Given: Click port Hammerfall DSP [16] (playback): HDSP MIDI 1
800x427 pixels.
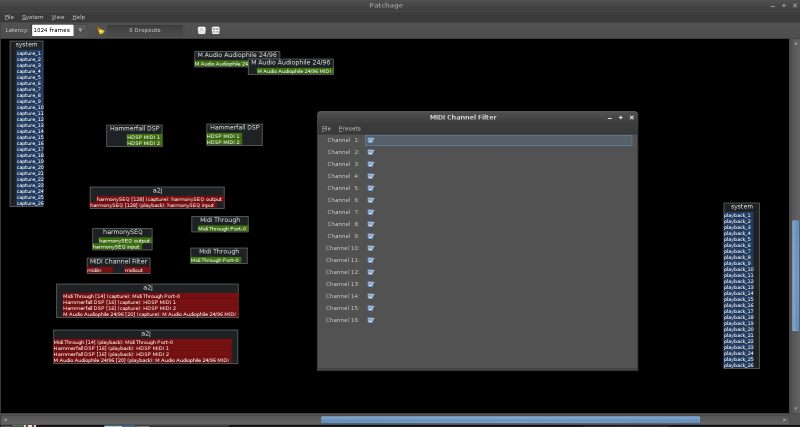Looking at the screenshot, I should (142, 348).
